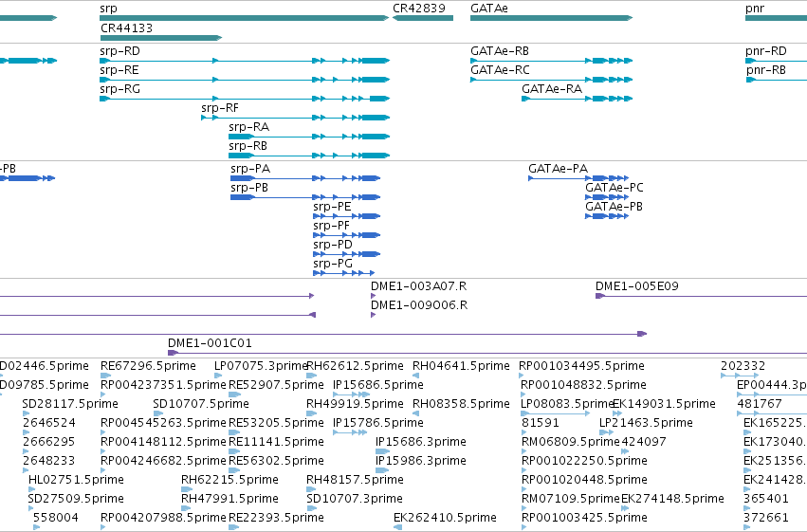
Task: Click the LP07075.3prime EST
Action: click(219, 376)
